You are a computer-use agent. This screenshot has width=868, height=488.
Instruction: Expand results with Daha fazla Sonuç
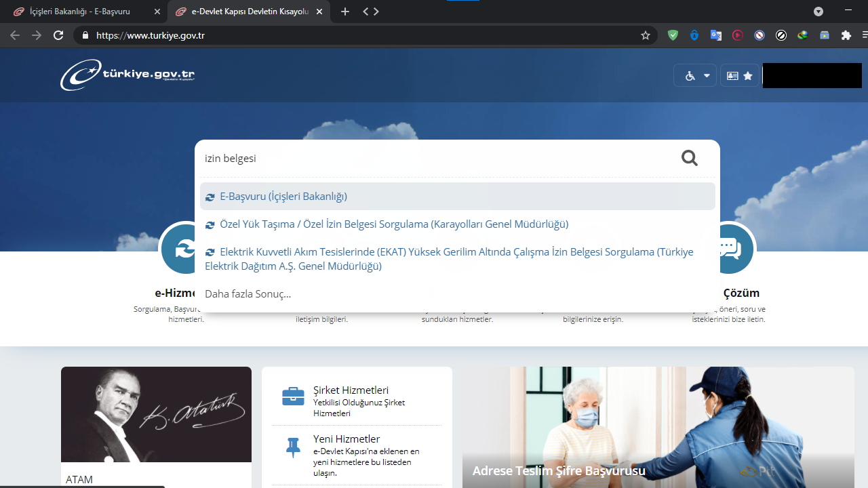tap(248, 293)
